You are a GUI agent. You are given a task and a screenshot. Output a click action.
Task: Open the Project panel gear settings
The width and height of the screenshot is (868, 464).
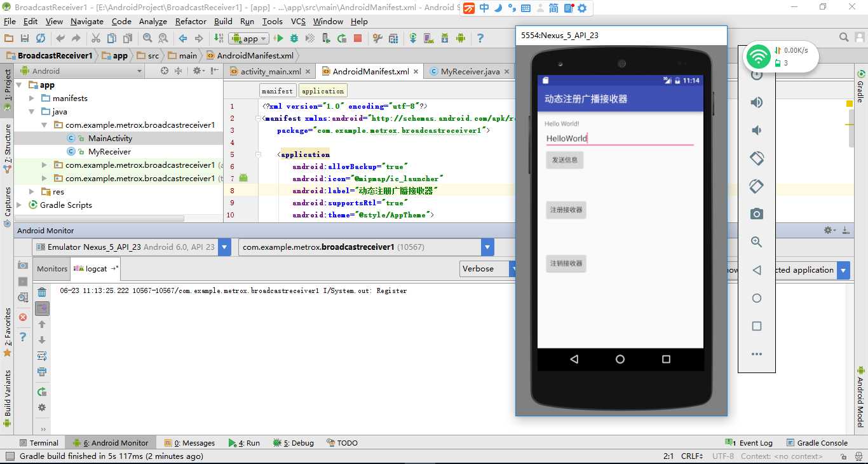(198, 71)
